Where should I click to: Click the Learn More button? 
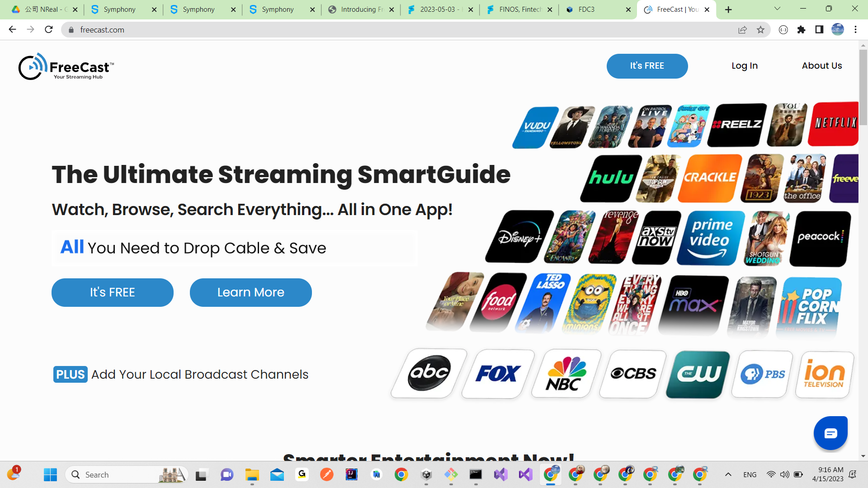tap(250, 292)
